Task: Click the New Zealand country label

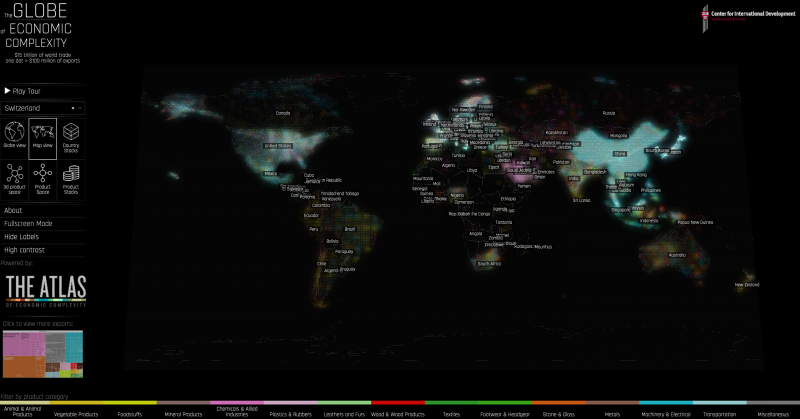Action: [747, 285]
